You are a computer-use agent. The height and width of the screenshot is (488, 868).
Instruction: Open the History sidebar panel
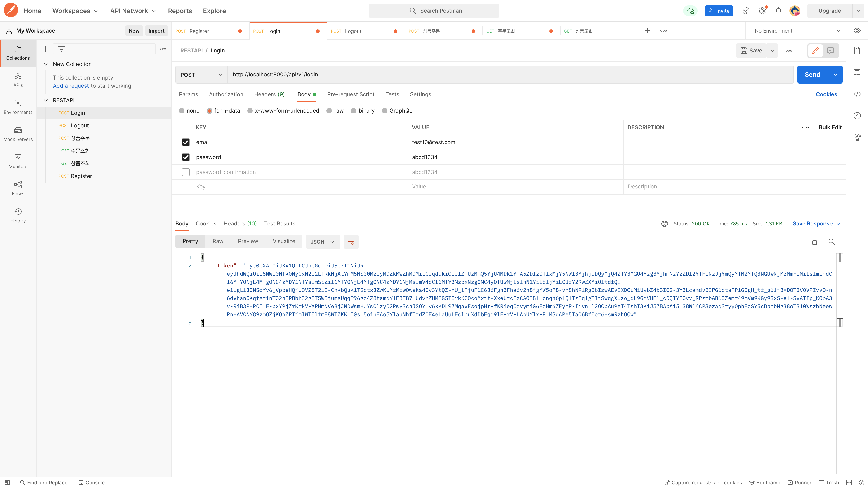click(18, 215)
